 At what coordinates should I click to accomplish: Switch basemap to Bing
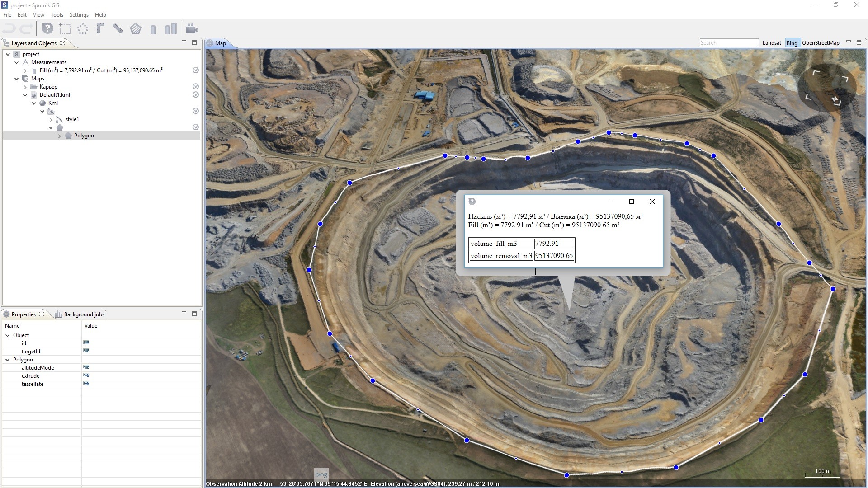792,43
